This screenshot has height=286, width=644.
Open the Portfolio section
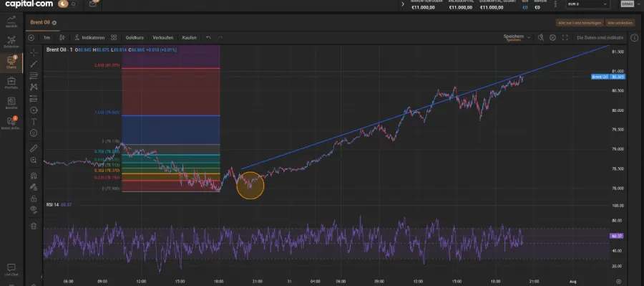[x=11, y=82]
